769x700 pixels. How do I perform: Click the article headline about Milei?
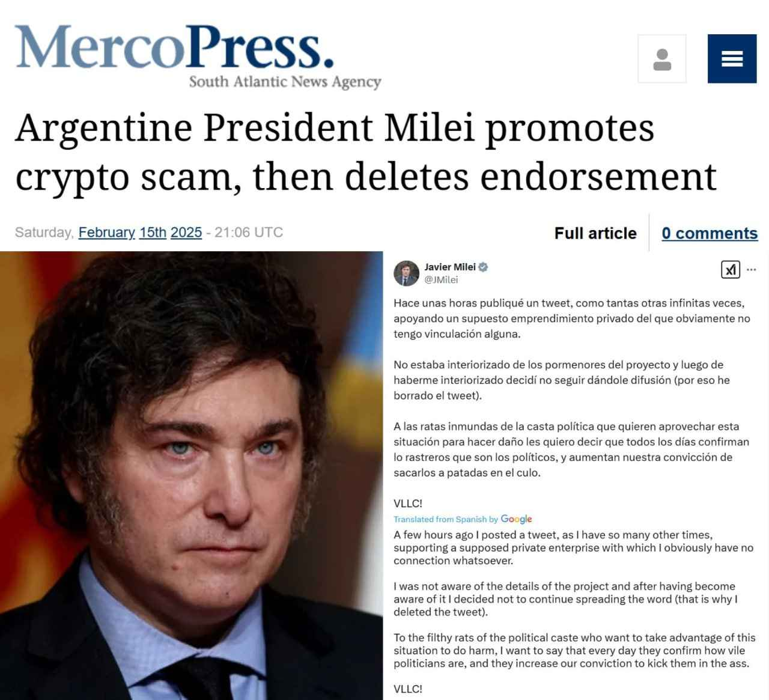(365, 152)
